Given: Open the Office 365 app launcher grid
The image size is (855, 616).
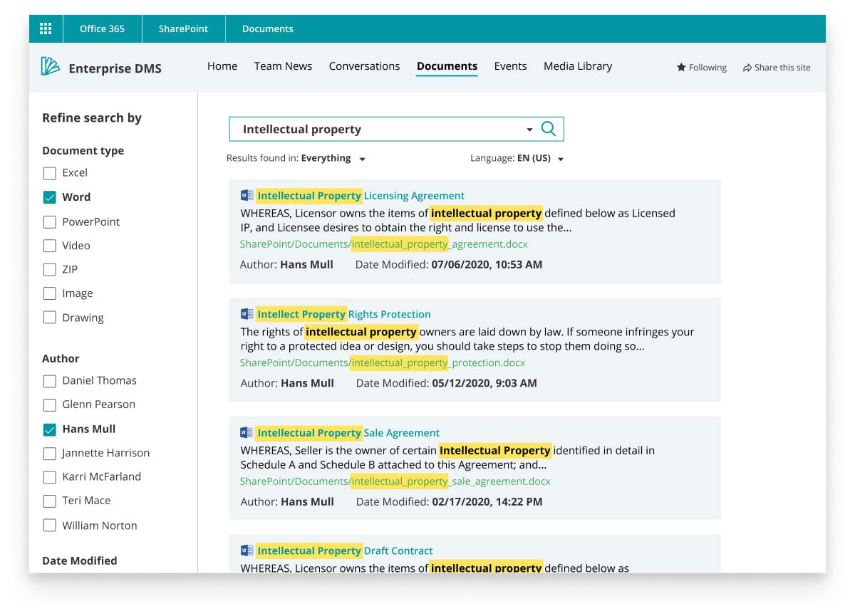Looking at the screenshot, I should pos(46,28).
